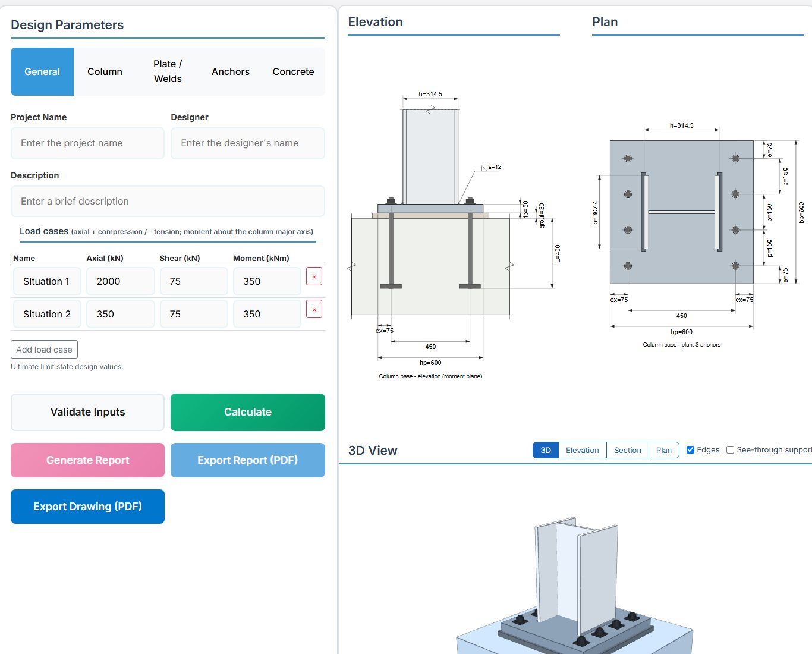Delete the Situation 1 load case
The image size is (812, 654).
coord(314,276)
